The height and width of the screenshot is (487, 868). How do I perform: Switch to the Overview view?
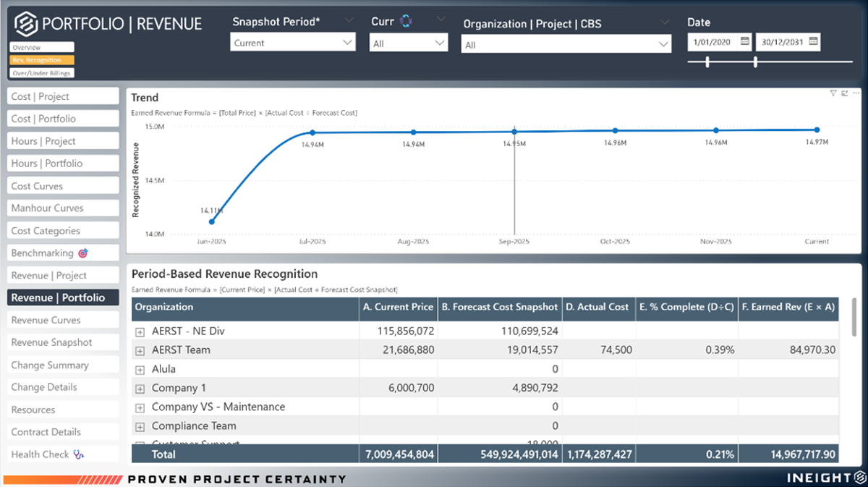click(42, 48)
